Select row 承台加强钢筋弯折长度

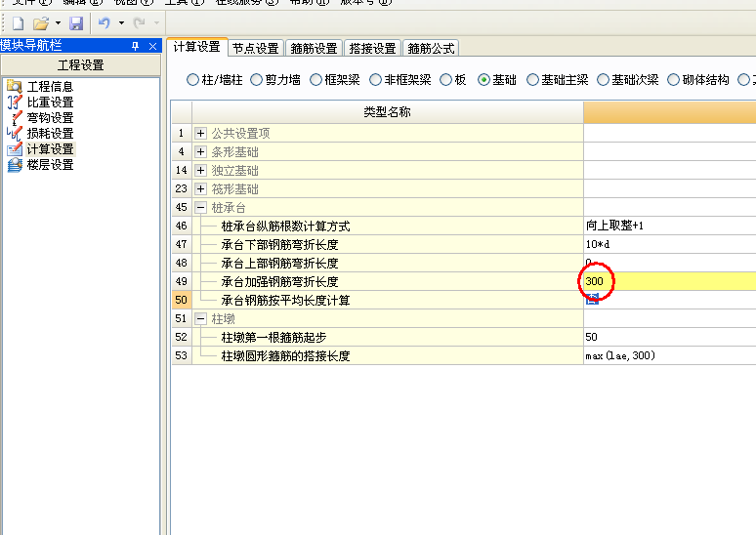click(x=387, y=281)
